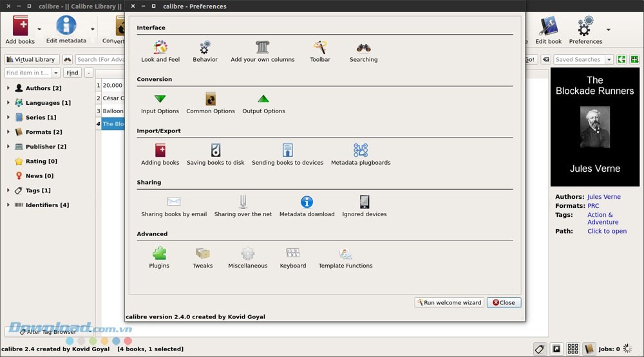
Task: Expand the Authors tree node
Action: [x=8, y=88]
